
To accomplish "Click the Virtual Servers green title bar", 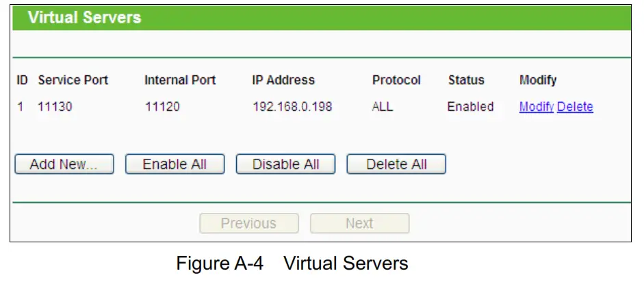I will pos(322,17).
